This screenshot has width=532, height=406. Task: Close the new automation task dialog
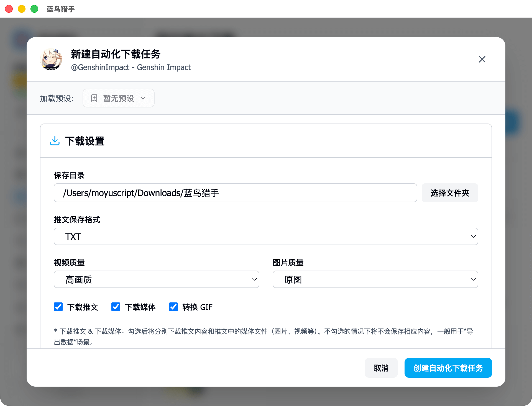coord(482,59)
